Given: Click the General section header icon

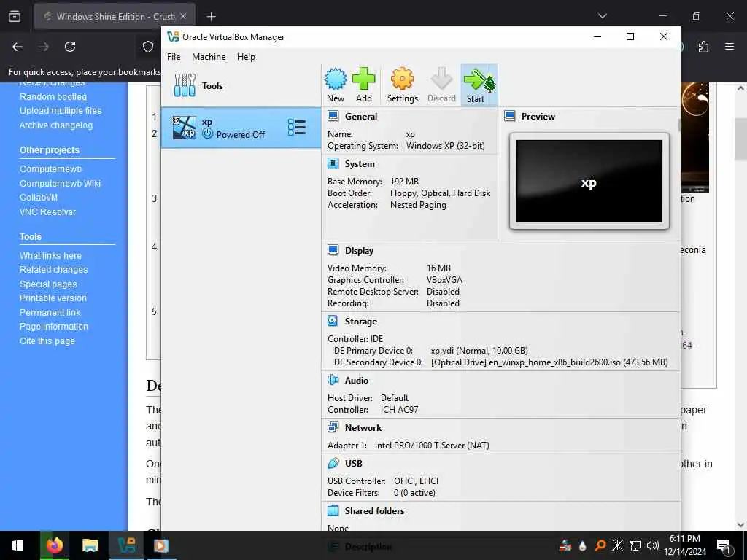Looking at the screenshot, I should coord(333,116).
